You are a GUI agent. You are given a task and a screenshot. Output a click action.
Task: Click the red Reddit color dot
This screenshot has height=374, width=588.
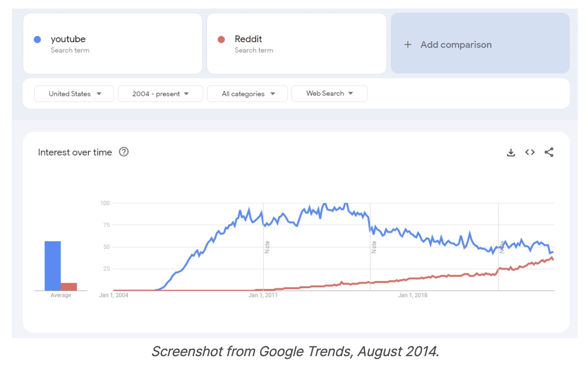(x=221, y=39)
